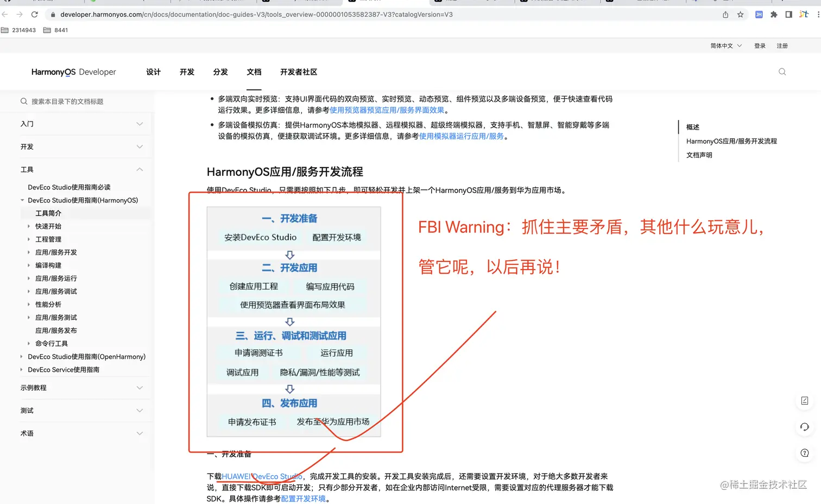Screen dimensions: 821x504
Task: Bookmark this page with the star icon
Action: (x=740, y=15)
